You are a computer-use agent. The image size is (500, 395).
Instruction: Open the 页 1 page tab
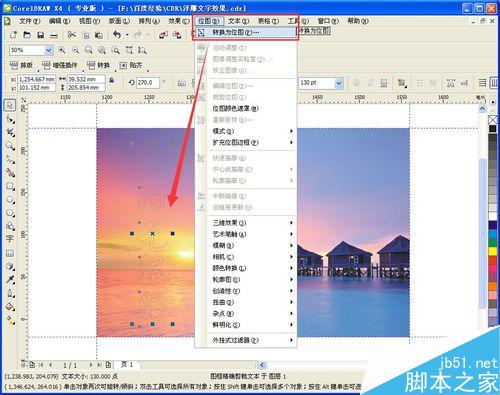pyautogui.click(x=127, y=364)
